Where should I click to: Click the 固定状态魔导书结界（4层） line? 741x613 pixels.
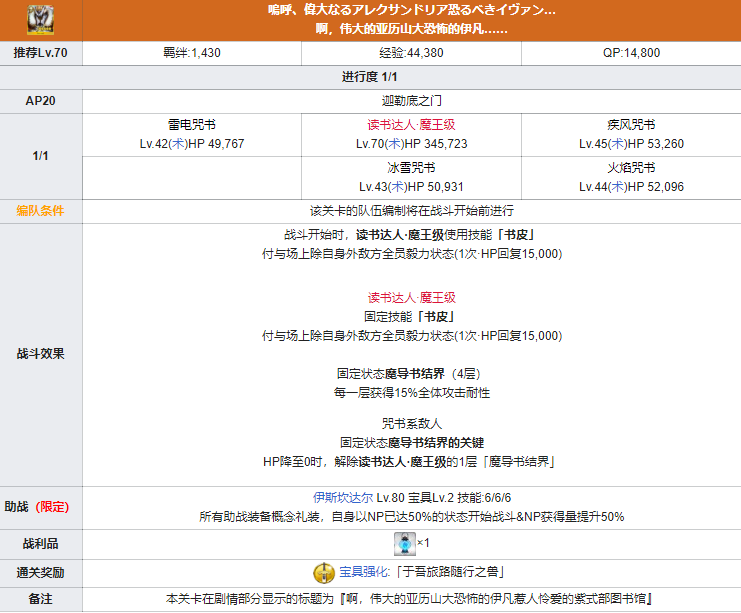coord(409,374)
